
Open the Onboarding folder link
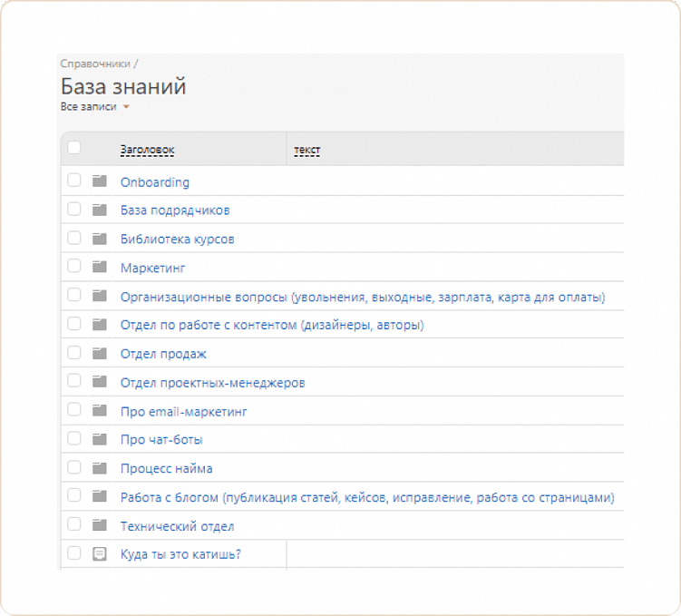pyautogui.click(x=155, y=182)
